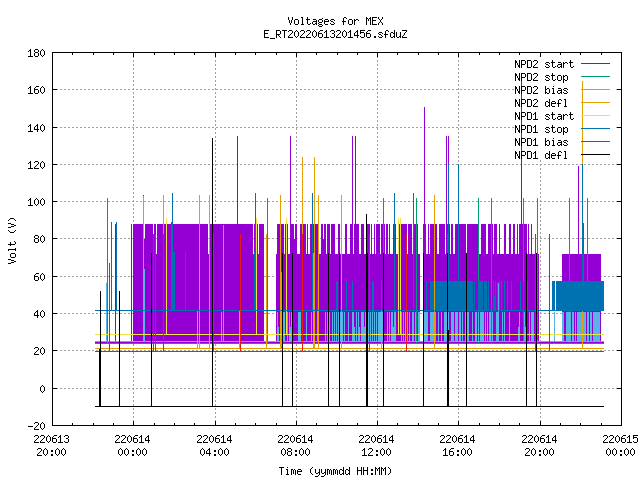Click the green NPD2 stop legend line
The image size is (640, 480).
[596, 76]
